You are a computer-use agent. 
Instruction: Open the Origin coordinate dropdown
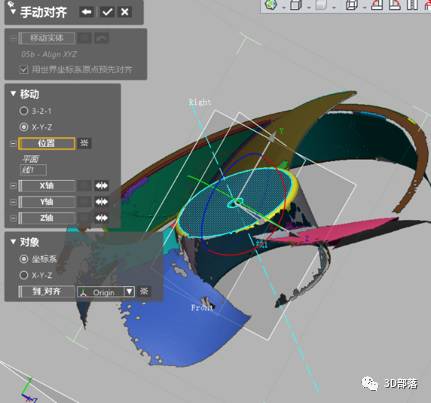click(x=106, y=292)
